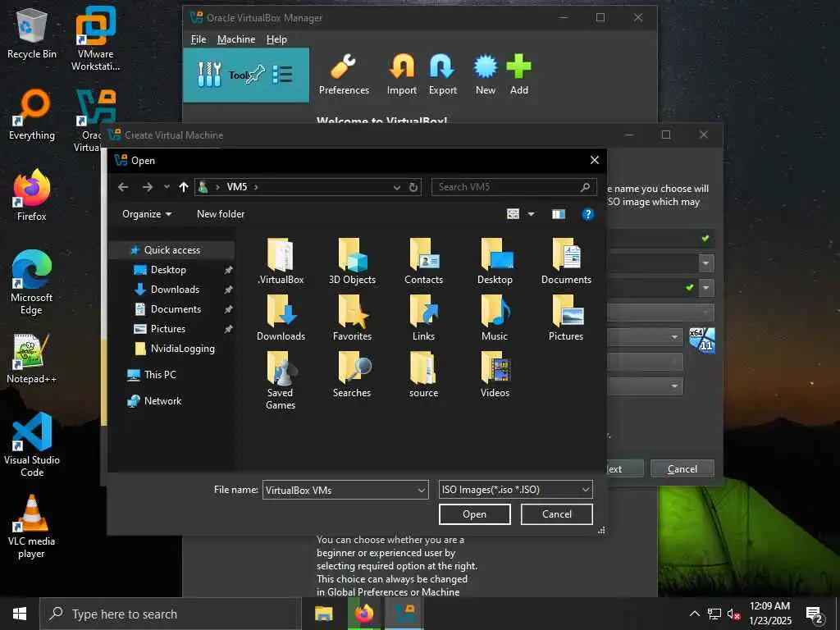Open the Organize dropdown

(147, 214)
